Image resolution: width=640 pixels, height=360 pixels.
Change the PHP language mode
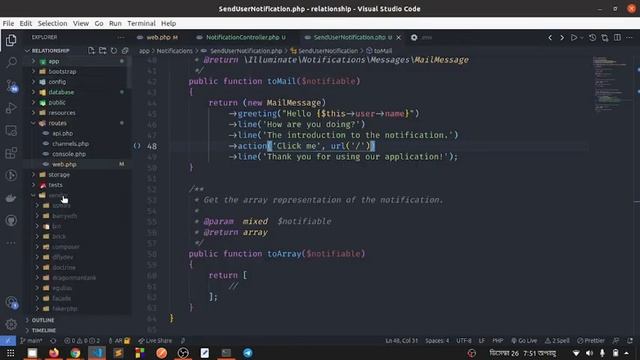[498, 340]
